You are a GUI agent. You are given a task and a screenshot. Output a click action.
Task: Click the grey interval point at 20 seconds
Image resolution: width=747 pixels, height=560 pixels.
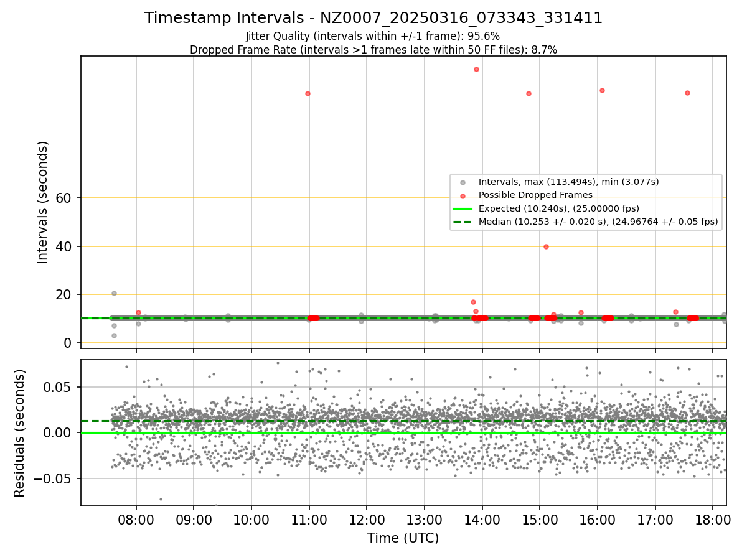(x=114, y=293)
